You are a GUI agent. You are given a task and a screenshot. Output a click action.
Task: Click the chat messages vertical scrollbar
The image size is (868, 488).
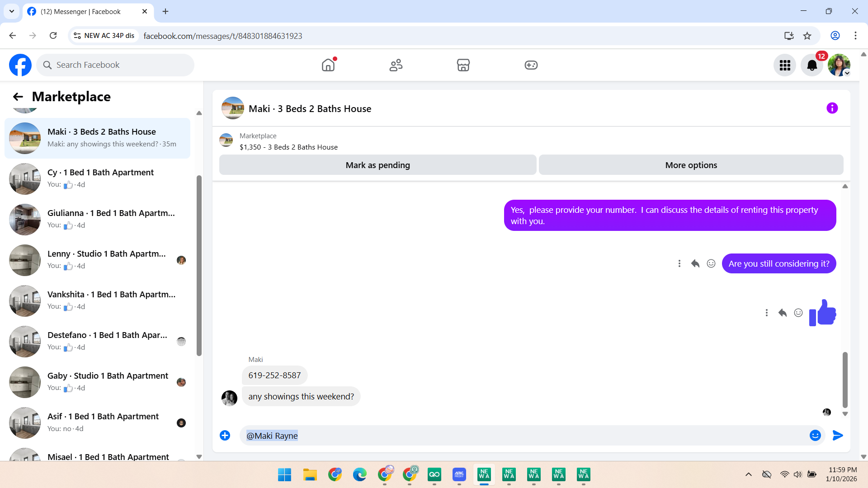pos(845,380)
